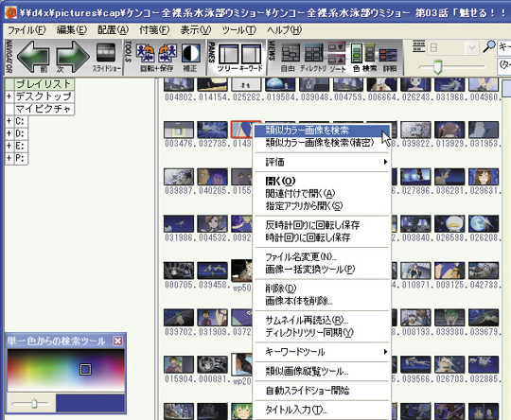Open the 編集(E) menu

[x=71, y=30]
